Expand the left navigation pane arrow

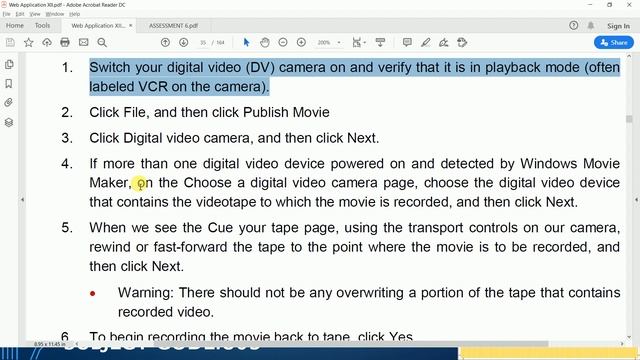pyautogui.click(x=22, y=200)
